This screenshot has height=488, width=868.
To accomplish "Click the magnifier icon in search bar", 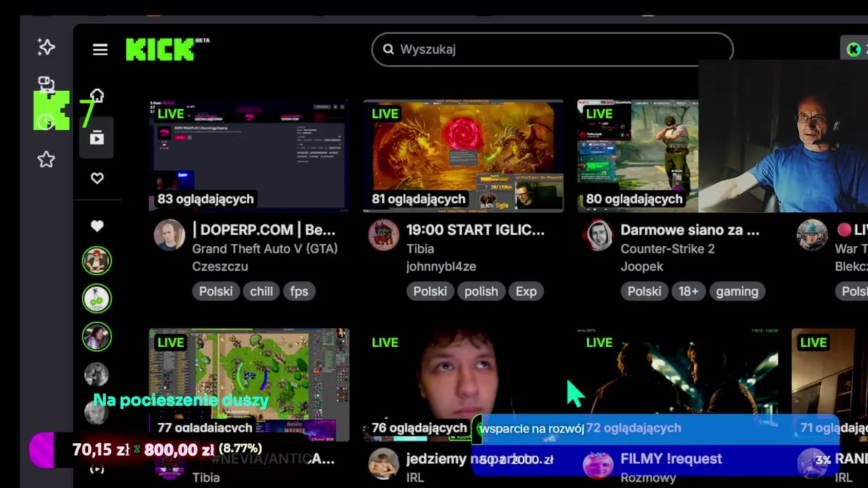I will (389, 49).
